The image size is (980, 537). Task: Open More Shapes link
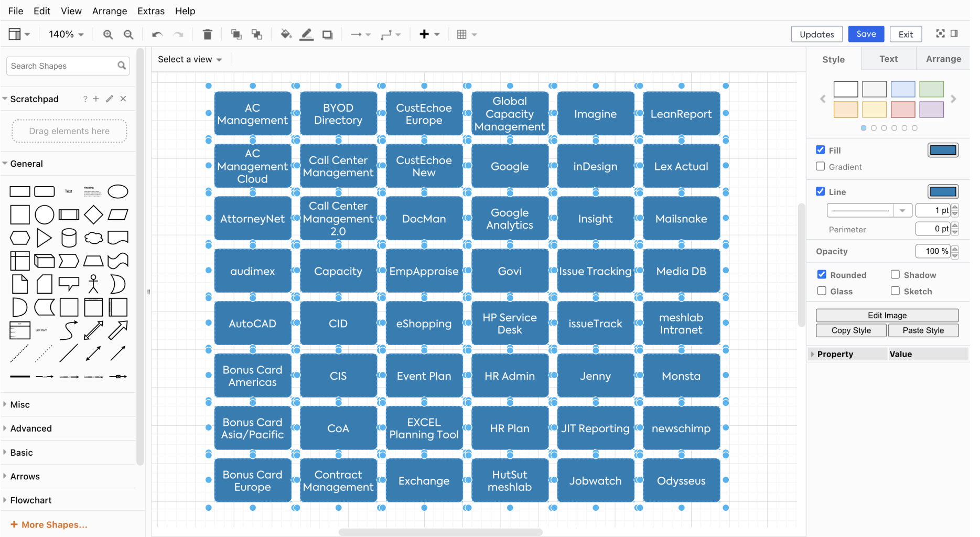(49, 524)
